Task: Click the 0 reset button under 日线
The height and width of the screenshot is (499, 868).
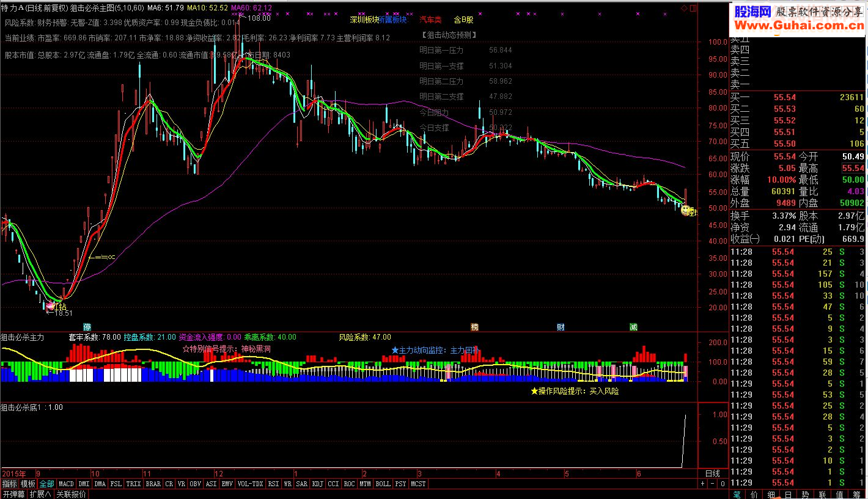Action: (723, 484)
